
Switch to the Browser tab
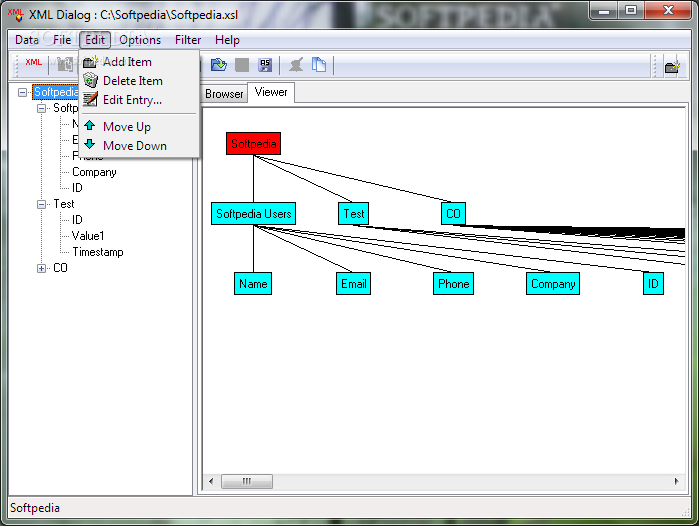click(x=224, y=94)
